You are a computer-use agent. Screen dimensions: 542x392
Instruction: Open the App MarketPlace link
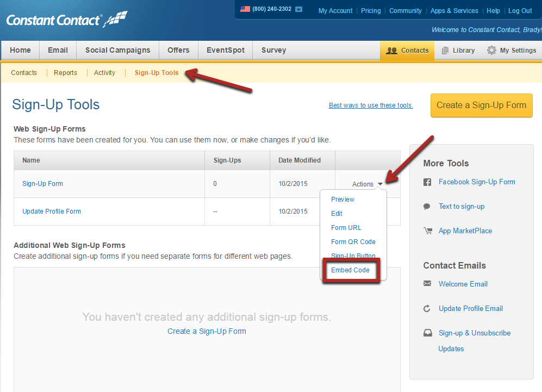[465, 231]
